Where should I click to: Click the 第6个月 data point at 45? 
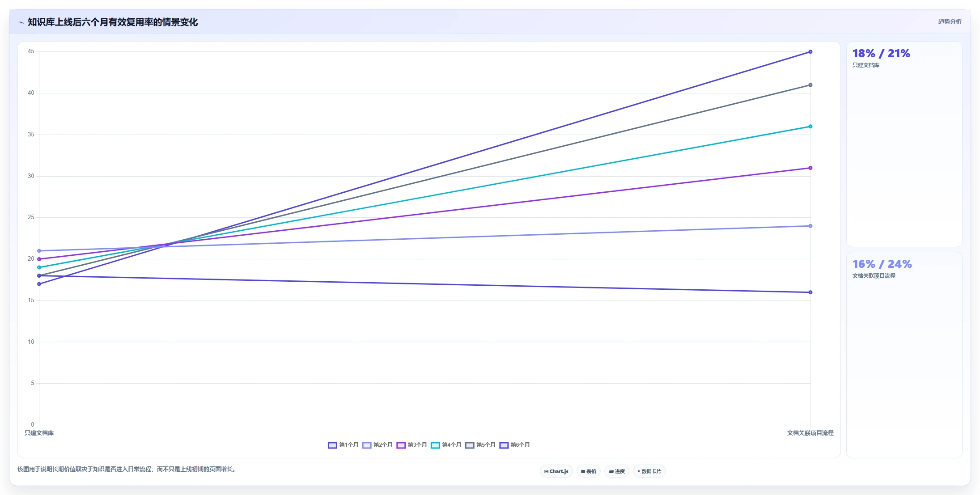point(810,52)
